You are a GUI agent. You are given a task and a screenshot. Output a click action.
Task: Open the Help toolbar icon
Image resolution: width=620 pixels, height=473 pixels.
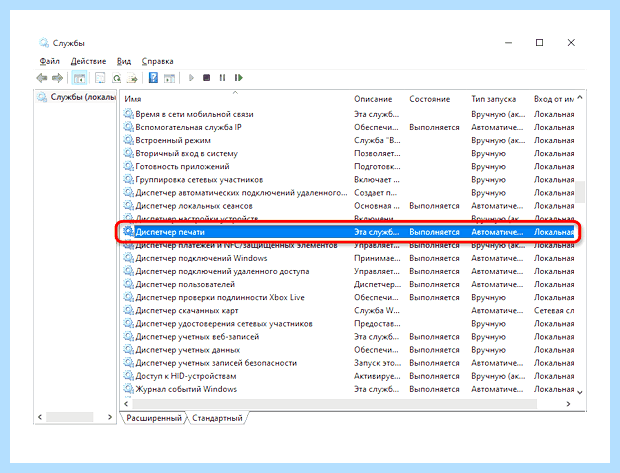(153, 78)
